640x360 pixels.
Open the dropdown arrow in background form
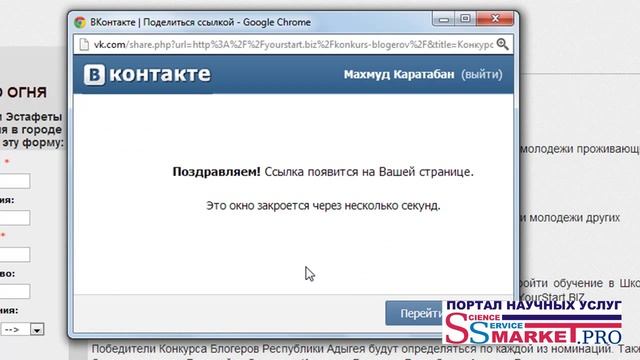37,329
